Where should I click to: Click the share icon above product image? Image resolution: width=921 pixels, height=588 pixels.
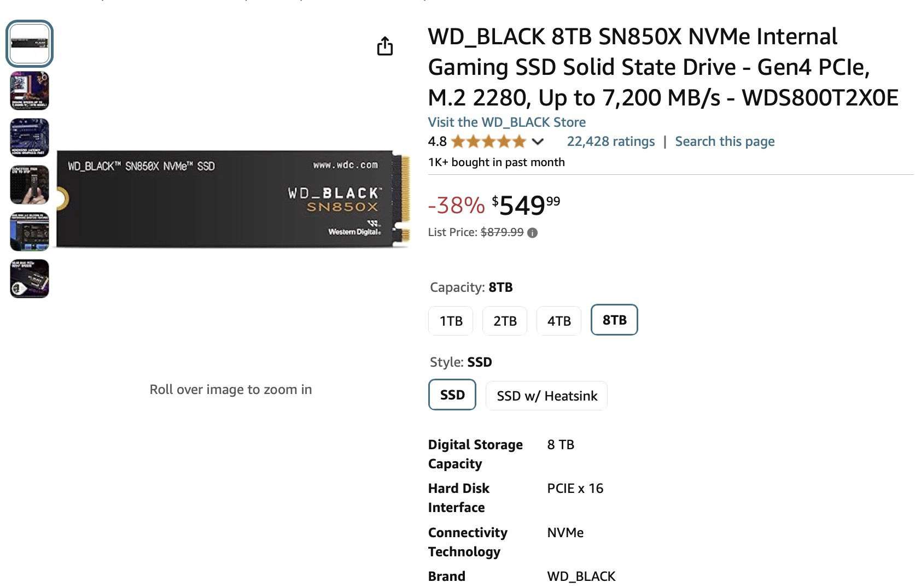point(385,46)
